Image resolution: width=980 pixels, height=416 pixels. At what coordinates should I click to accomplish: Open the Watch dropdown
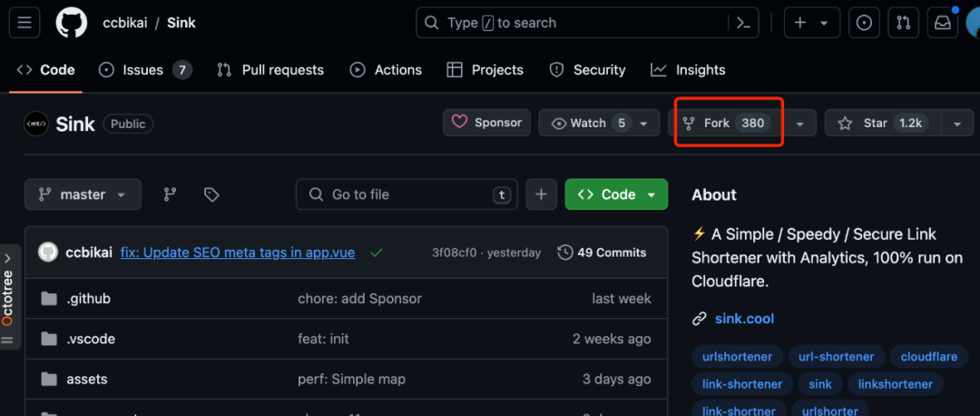[599, 124]
